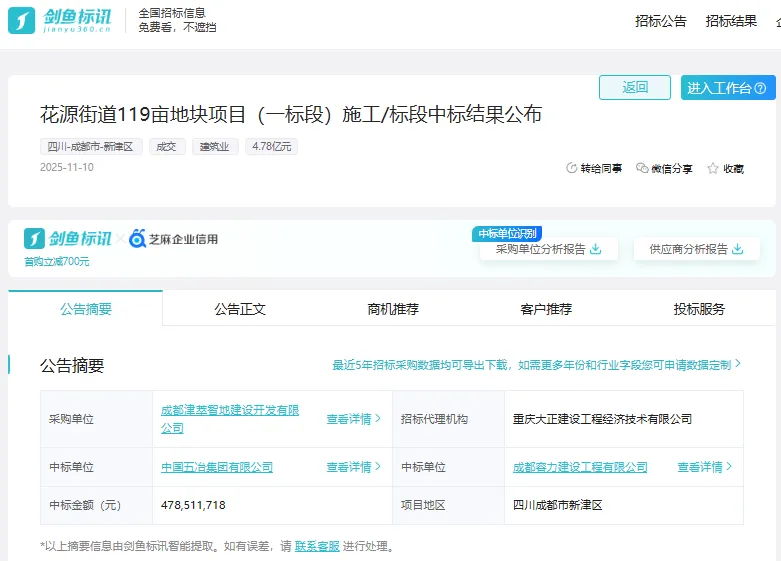Open the 投标服务 tab

pos(699,309)
